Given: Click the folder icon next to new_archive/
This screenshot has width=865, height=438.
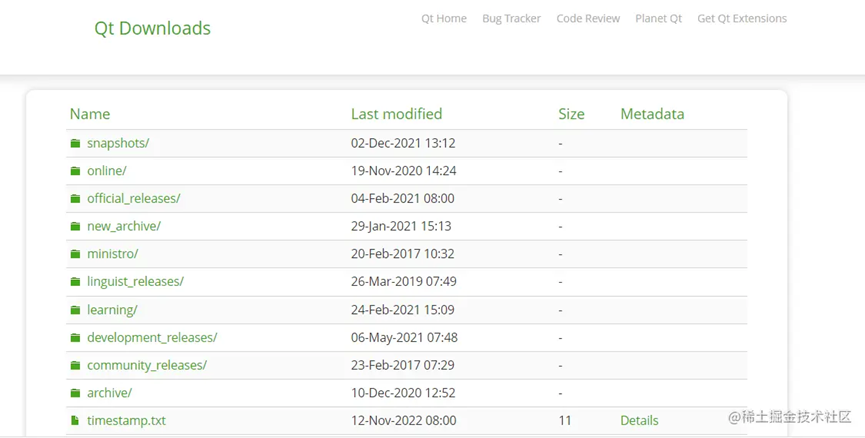Looking at the screenshot, I should (x=75, y=226).
